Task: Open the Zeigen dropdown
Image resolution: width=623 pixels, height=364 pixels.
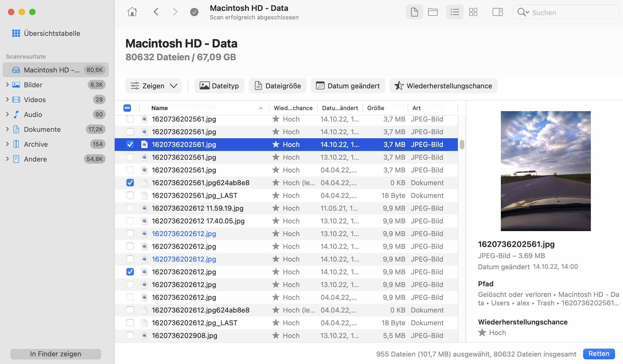Action: 153,86
